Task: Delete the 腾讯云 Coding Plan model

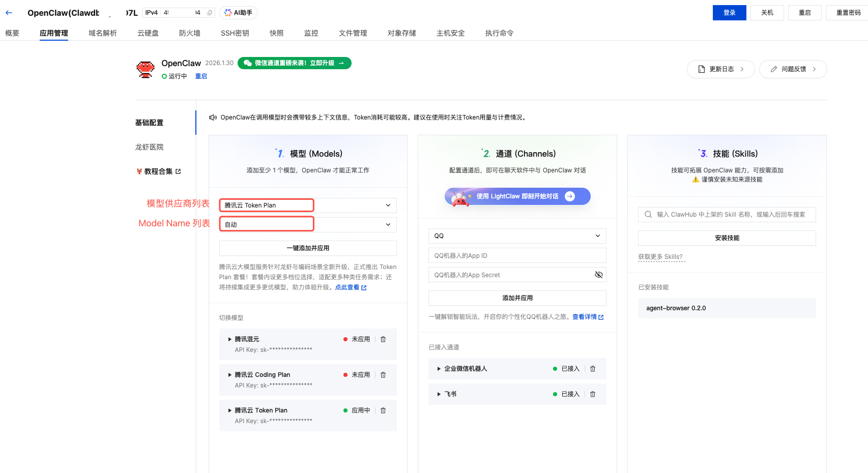Action: tap(383, 375)
